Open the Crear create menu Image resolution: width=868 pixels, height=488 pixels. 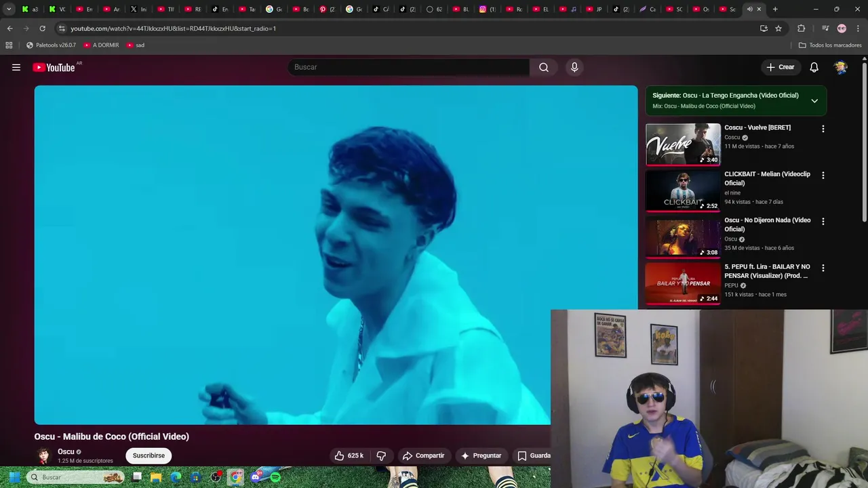point(780,67)
